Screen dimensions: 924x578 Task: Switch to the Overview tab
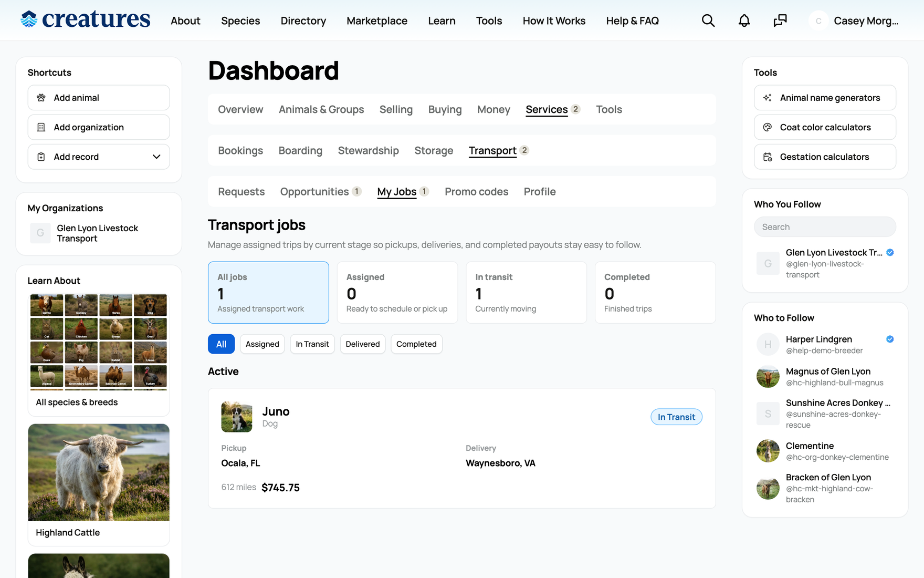[x=240, y=109]
